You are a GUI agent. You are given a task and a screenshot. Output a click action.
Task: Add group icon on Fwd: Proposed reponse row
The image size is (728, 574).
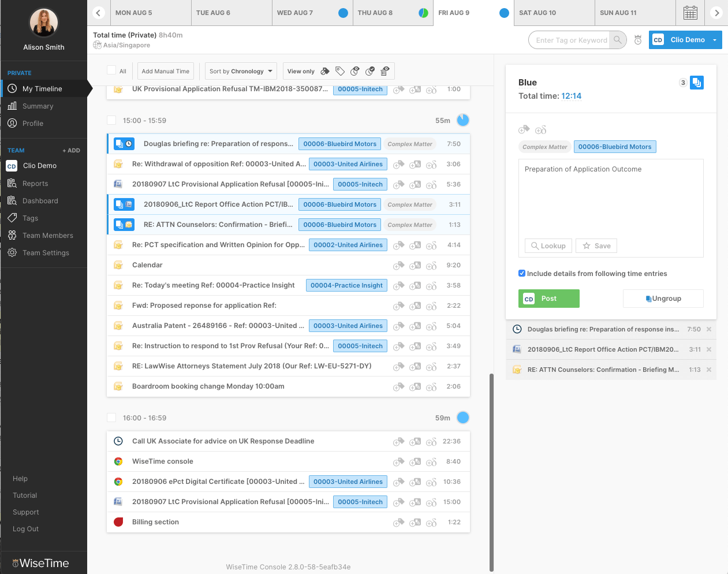[x=415, y=306]
